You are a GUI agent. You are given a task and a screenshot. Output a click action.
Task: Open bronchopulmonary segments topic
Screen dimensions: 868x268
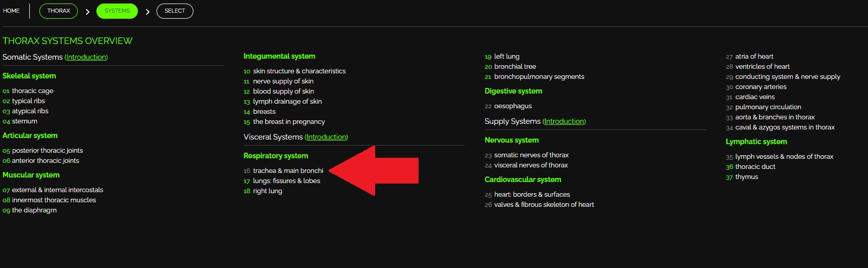click(x=539, y=77)
